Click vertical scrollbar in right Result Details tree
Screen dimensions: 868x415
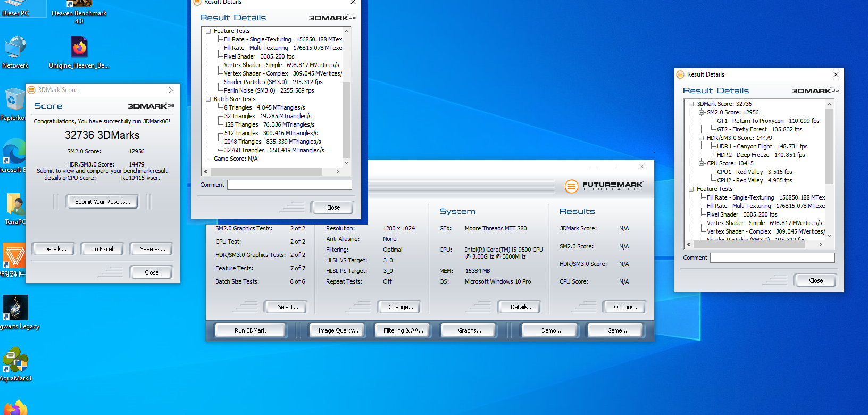pyautogui.click(x=829, y=146)
